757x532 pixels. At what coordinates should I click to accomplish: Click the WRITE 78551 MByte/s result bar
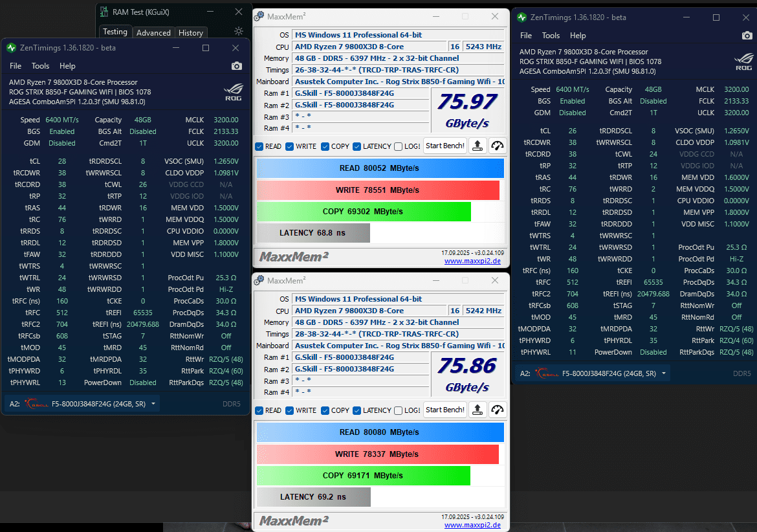click(378, 190)
